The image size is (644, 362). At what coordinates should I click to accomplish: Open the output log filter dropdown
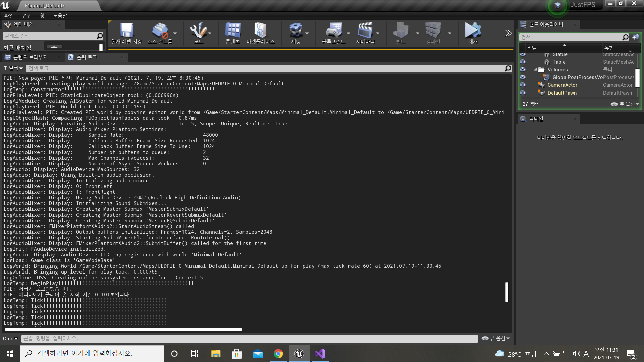tap(13, 68)
